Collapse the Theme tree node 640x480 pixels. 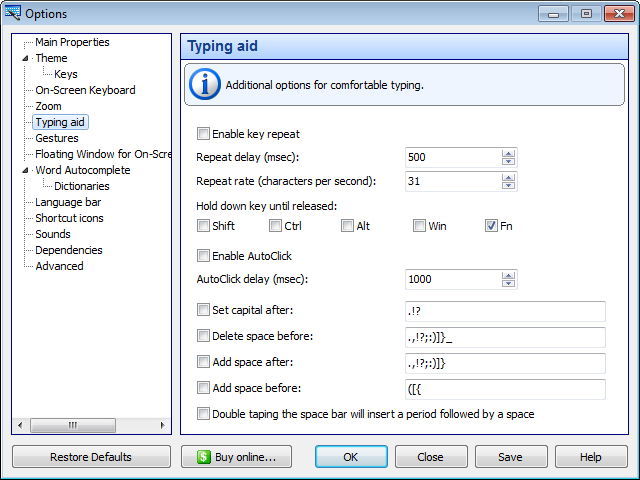click(x=26, y=59)
